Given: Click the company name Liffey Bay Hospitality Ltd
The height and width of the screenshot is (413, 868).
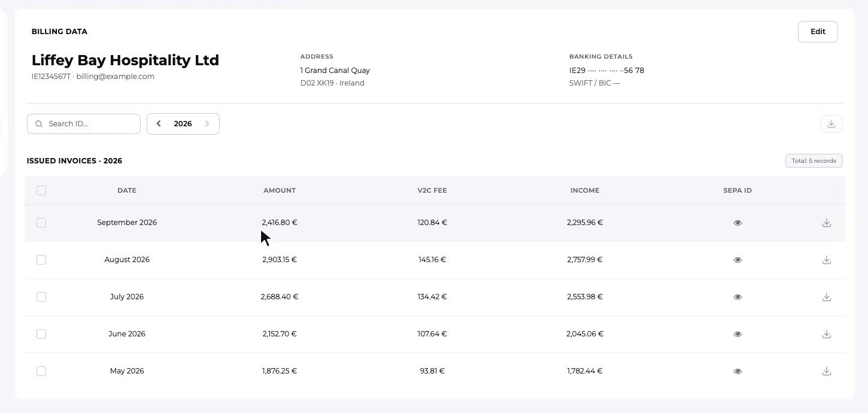Looking at the screenshot, I should tap(125, 60).
